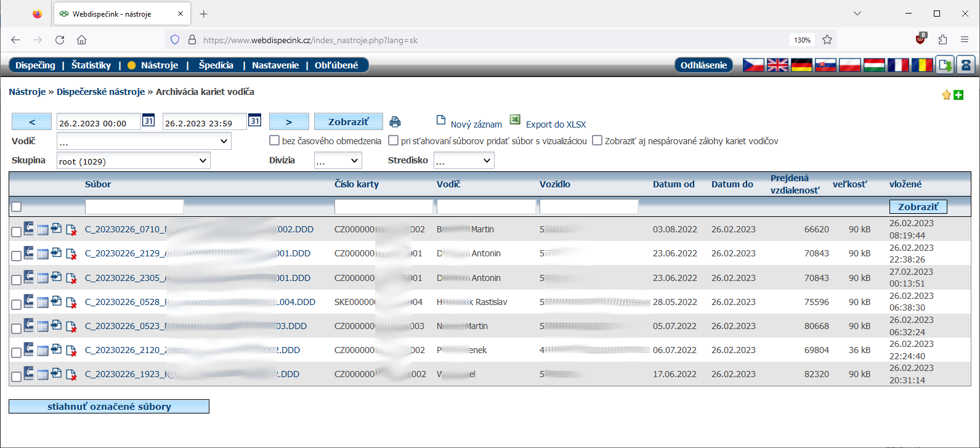Click the hourglass icon in top bar
The image size is (980, 448).
[x=965, y=65]
